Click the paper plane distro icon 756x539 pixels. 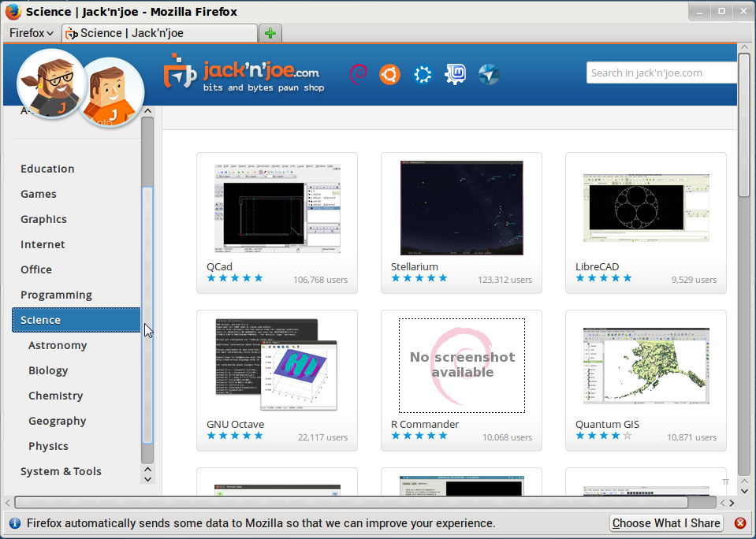coord(489,74)
